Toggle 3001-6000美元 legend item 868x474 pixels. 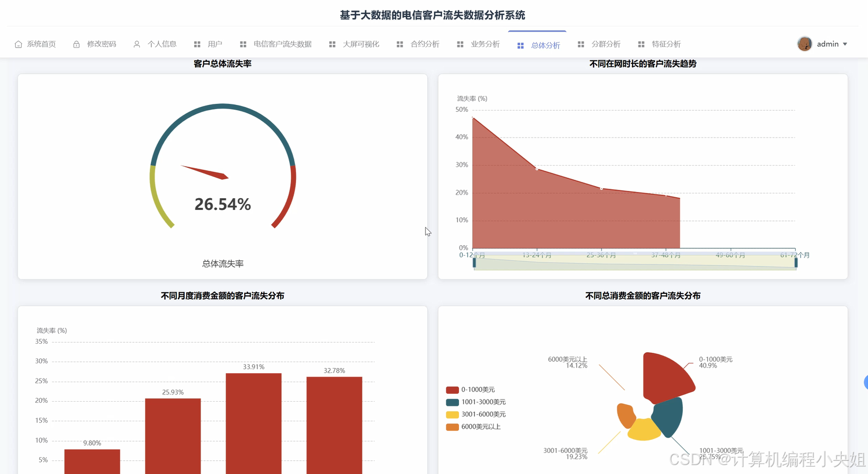pos(476,414)
